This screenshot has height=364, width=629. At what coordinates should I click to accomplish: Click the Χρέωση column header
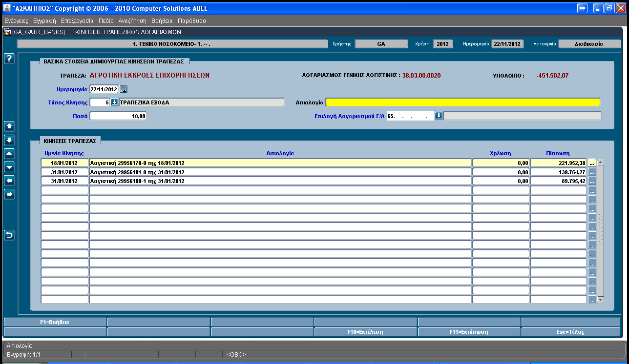[501, 153]
